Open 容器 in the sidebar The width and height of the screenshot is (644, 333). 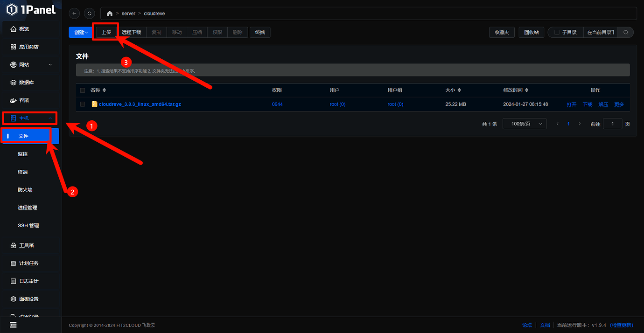24,101
